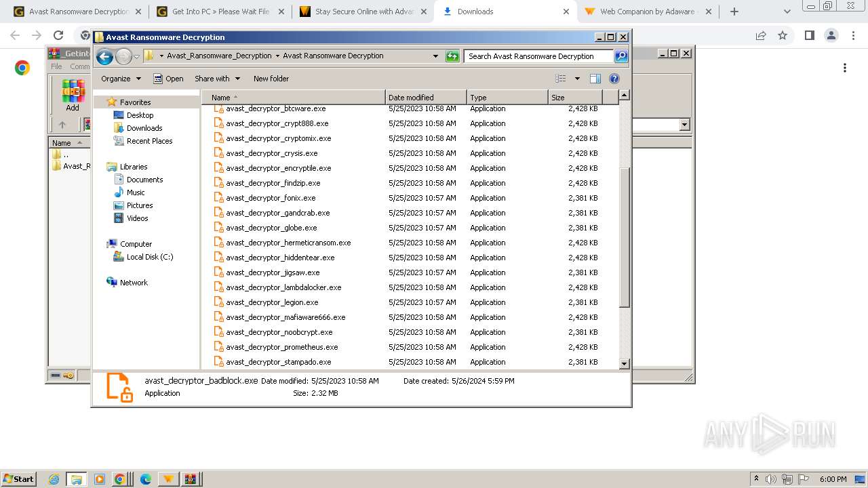
Task: Click icon of avast_decryptor_gandcrab.exe
Action: (218, 213)
